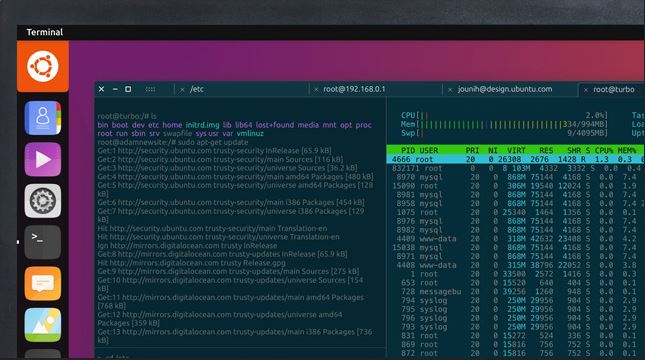Click 'initrd.img' in ls output
The height and width of the screenshot is (360, 645).
tap(202, 125)
